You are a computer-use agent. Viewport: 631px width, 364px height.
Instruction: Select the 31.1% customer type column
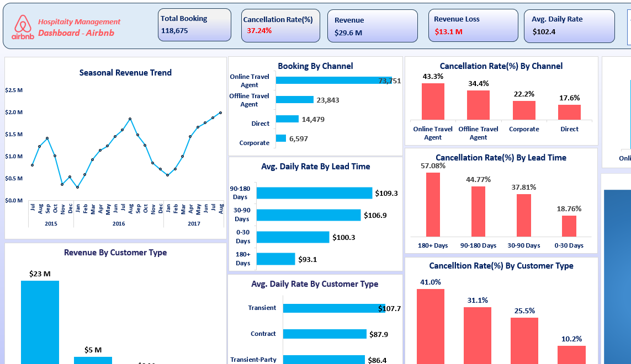(478, 335)
